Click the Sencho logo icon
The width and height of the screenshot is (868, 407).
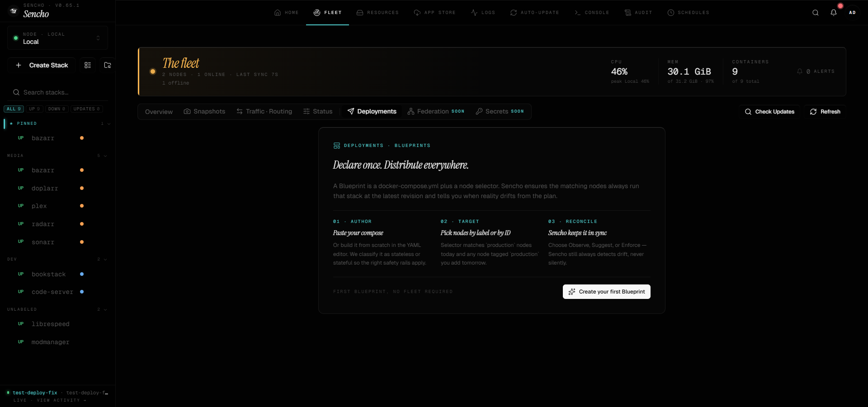(14, 11)
